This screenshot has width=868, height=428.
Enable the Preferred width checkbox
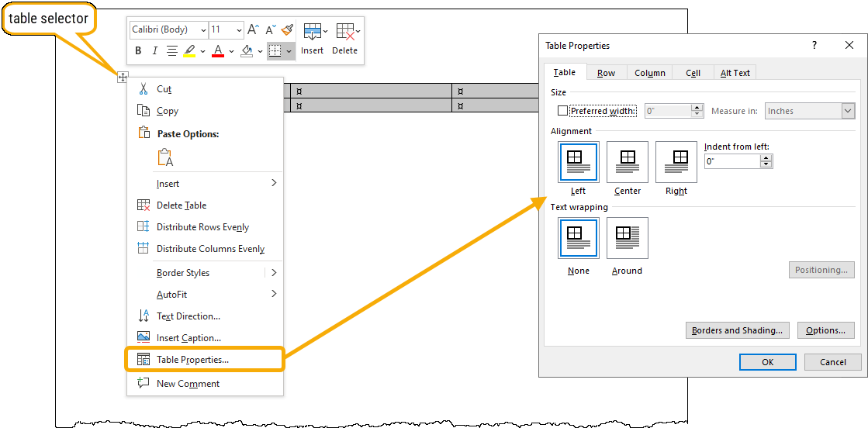(x=563, y=111)
